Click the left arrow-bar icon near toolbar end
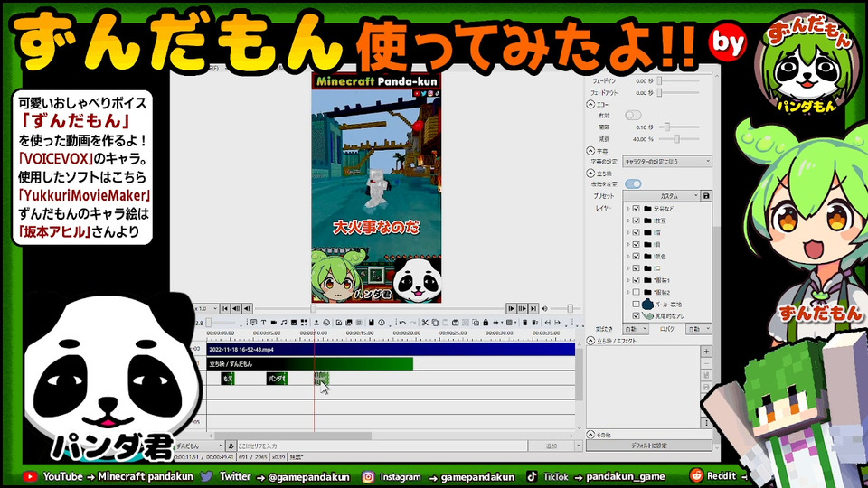 click(548, 322)
